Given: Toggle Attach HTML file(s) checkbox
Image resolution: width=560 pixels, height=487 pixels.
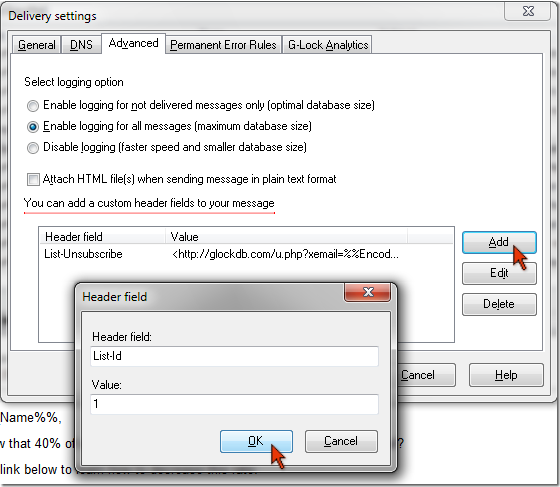Looking at the screenshot, I should tap(33, 179).
